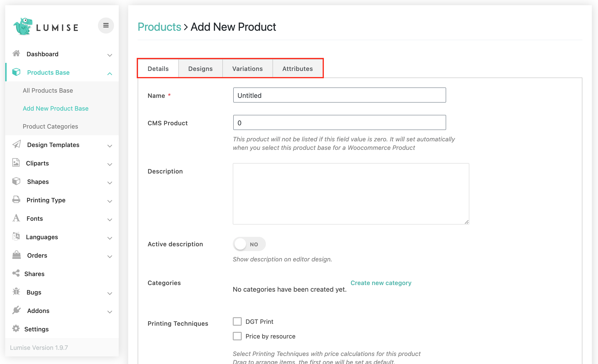
Task: Click the Products breadcrumb link
Action: [x=159, y=27]
